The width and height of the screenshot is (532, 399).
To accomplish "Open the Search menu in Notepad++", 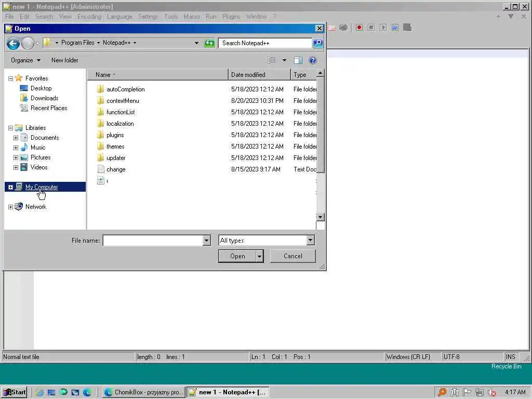I will [x=44, y=17].
